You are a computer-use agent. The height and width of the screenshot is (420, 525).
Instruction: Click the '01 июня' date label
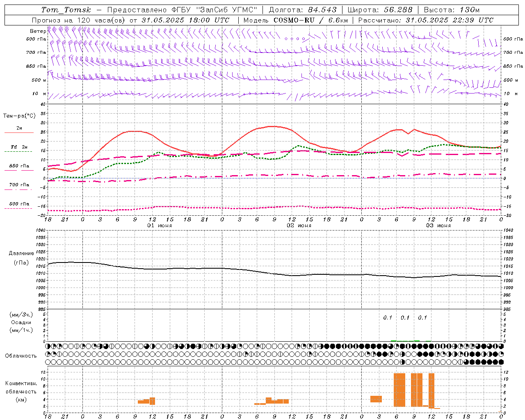[160, 226]
